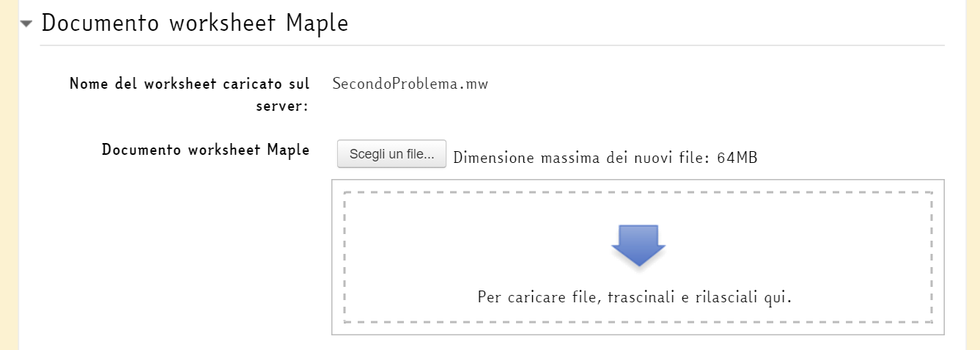Click the word 'server:' in the label

(x=282, y=106)
